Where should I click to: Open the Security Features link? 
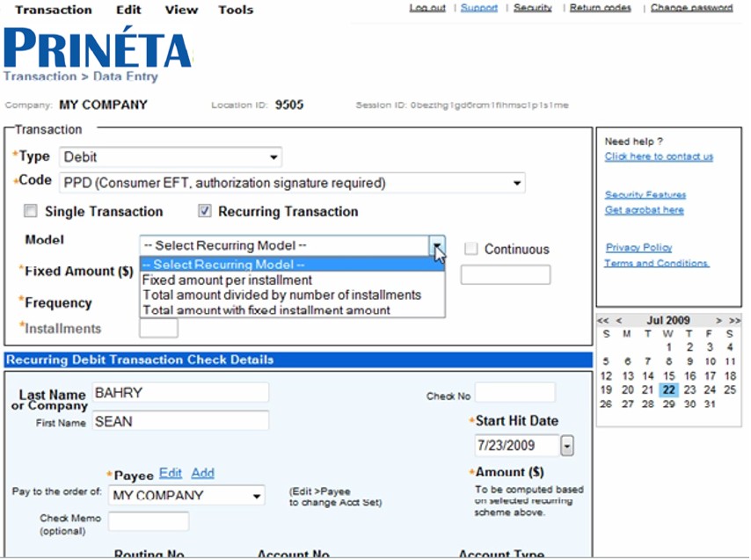click(645, 195)
